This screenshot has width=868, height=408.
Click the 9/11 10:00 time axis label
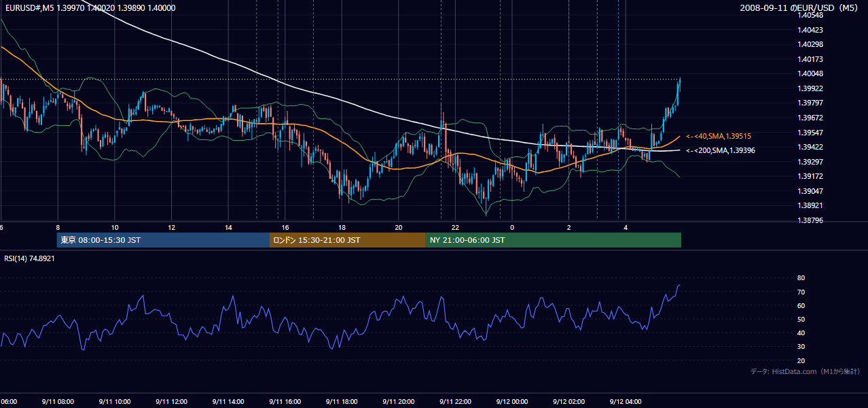[x=115, y=402]
